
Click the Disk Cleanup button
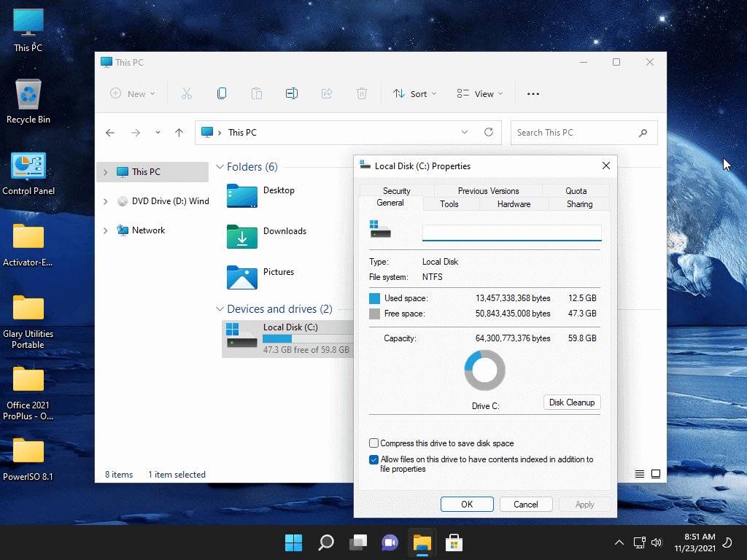click(x=572, y=402)
